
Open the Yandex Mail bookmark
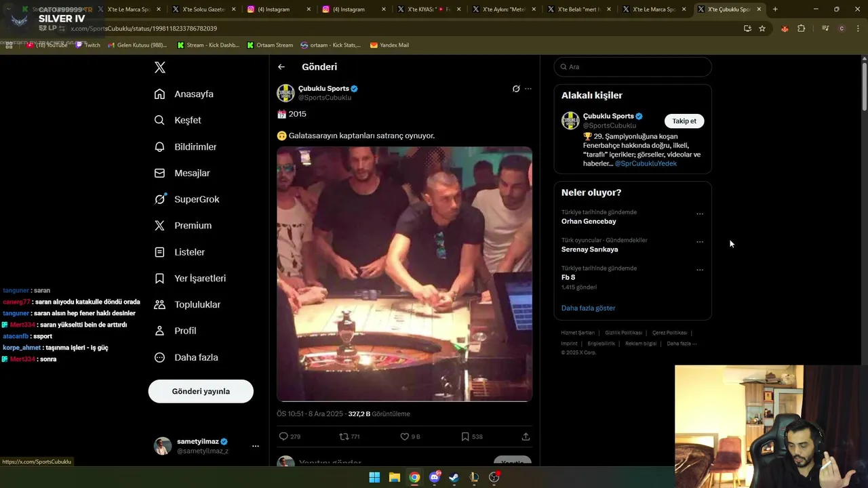(390, 45)
